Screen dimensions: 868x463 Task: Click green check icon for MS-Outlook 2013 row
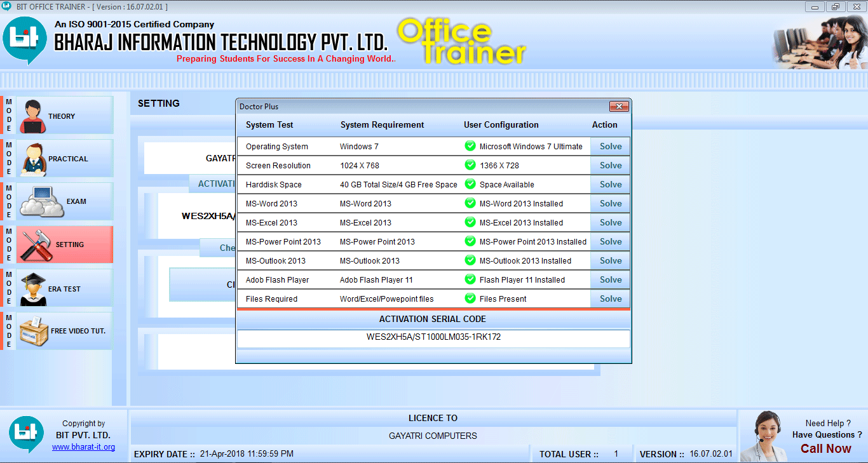point(470,260)
